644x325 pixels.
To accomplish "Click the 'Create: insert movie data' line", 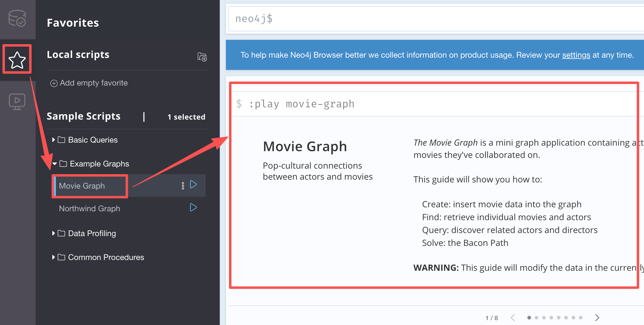I will tap(502, 205).
